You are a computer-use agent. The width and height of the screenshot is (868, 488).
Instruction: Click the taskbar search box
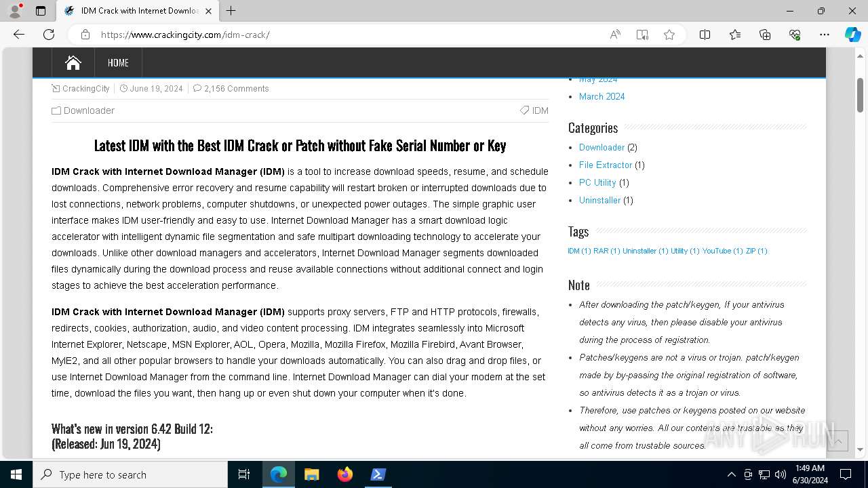point(130,474)
